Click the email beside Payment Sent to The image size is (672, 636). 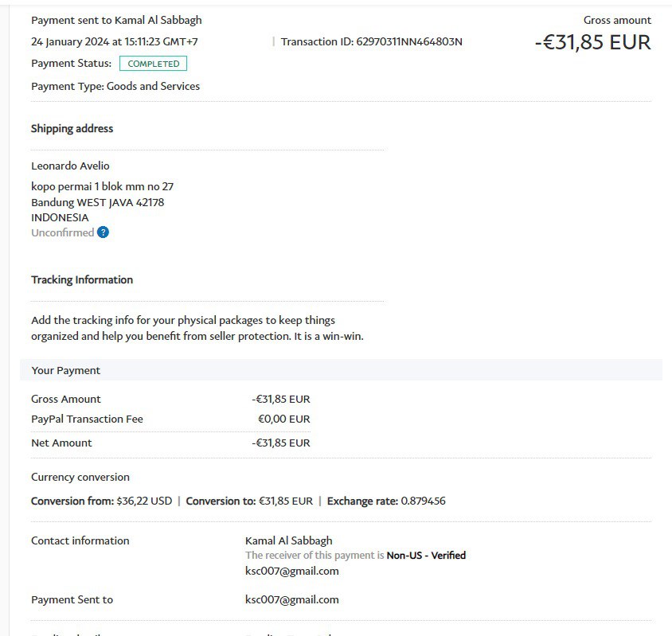pos(291,599)
